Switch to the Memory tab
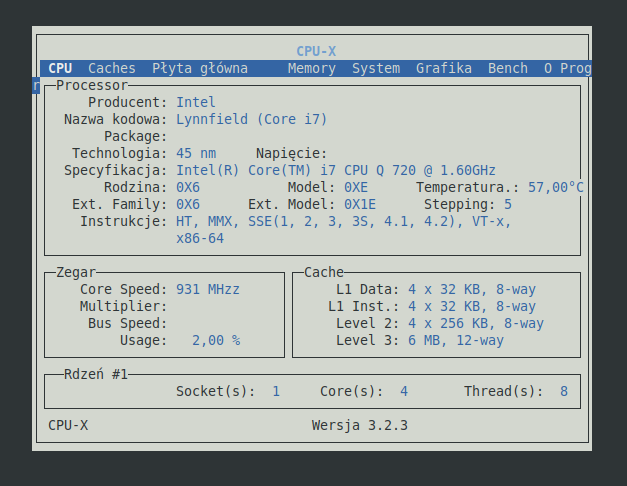 [312, 68]
